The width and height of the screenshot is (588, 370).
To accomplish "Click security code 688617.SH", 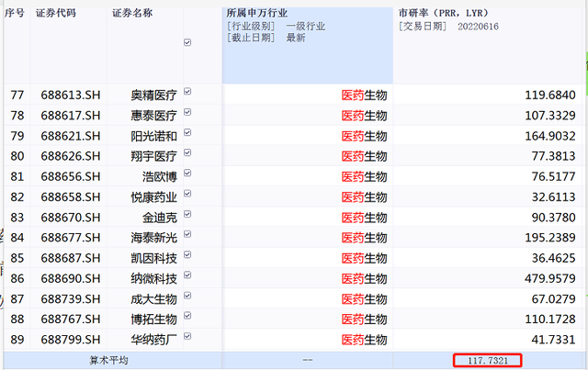I will point(71,116).
